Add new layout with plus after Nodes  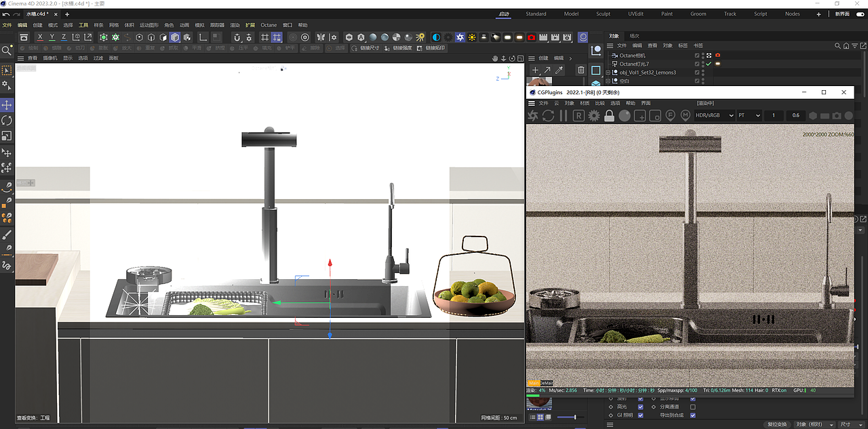point(818,14)
